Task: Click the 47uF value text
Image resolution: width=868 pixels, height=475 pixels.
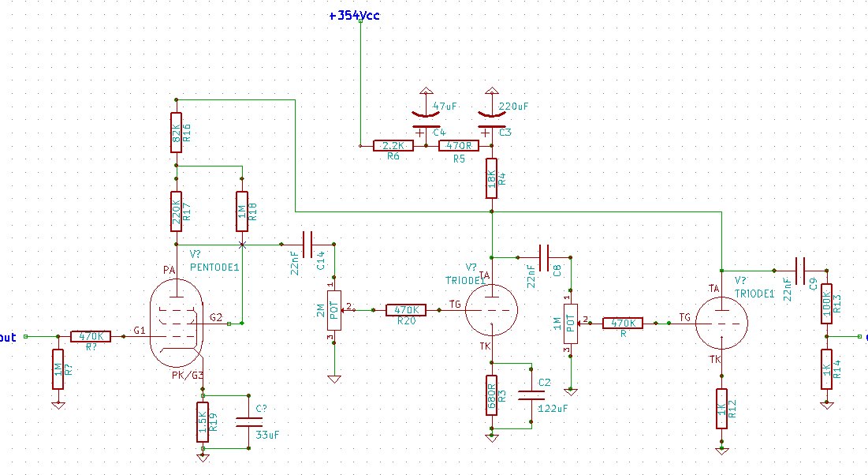Action: click(x=445, y=106)
